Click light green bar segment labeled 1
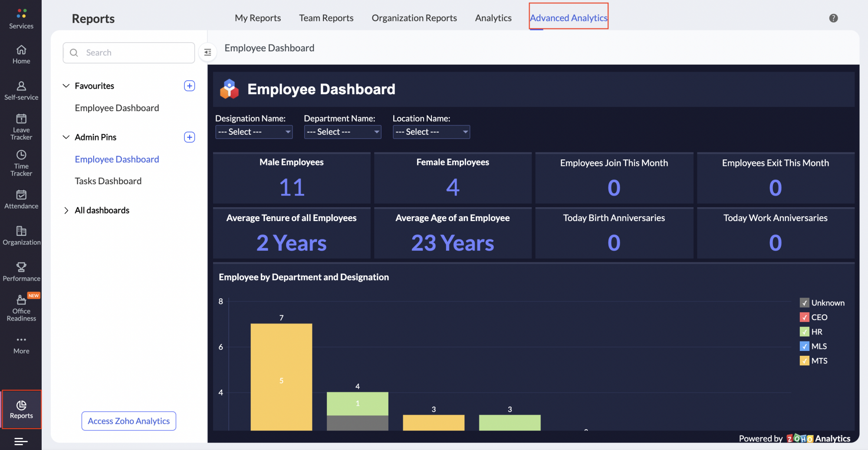Screen dimensions: 868x450 [x=357, y=404]
